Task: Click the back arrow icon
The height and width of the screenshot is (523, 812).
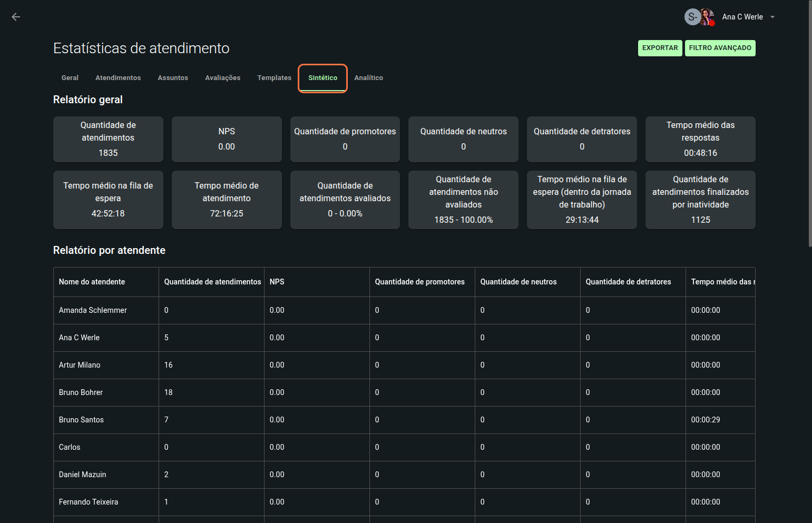Action: pos(16,17)
